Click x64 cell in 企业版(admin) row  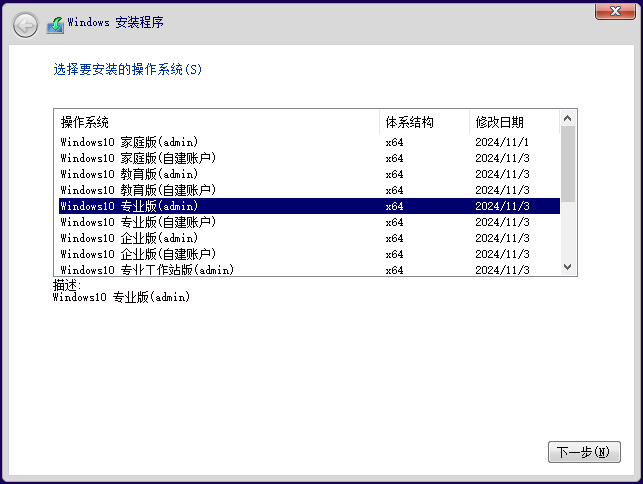[x=394, y=238]
